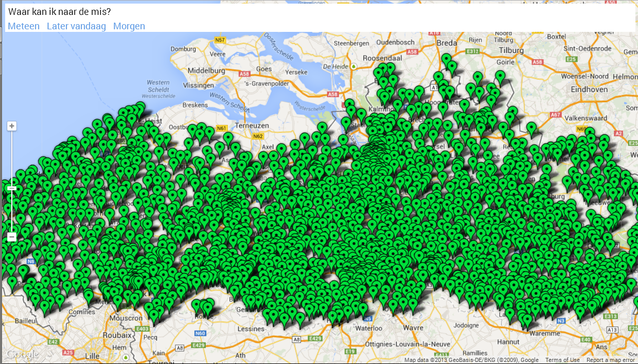Click the Roosendaal label
Viewport: 638px width, 364px height.
(381, 59)
